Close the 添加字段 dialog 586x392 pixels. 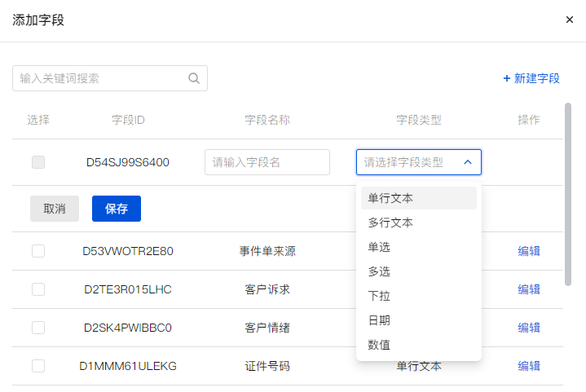[x=569, y=20]
